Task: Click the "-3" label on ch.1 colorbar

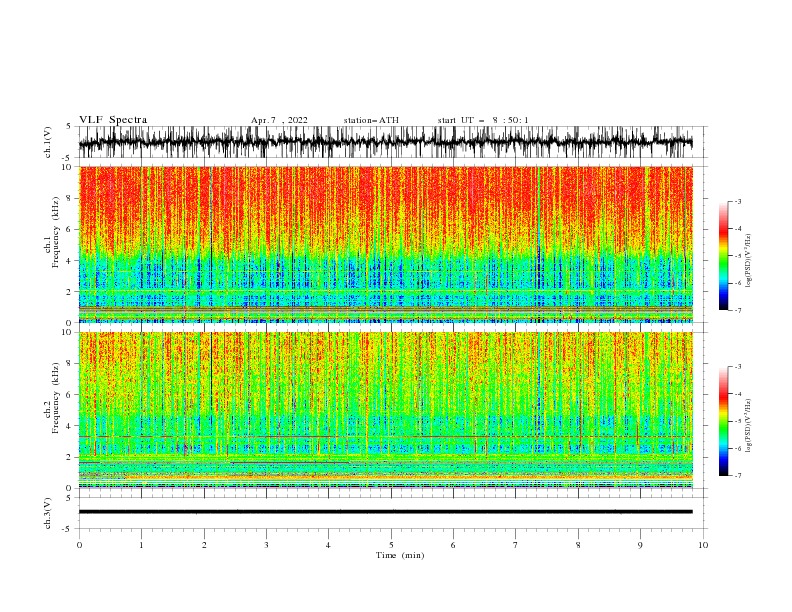Action: coord(738,201)
